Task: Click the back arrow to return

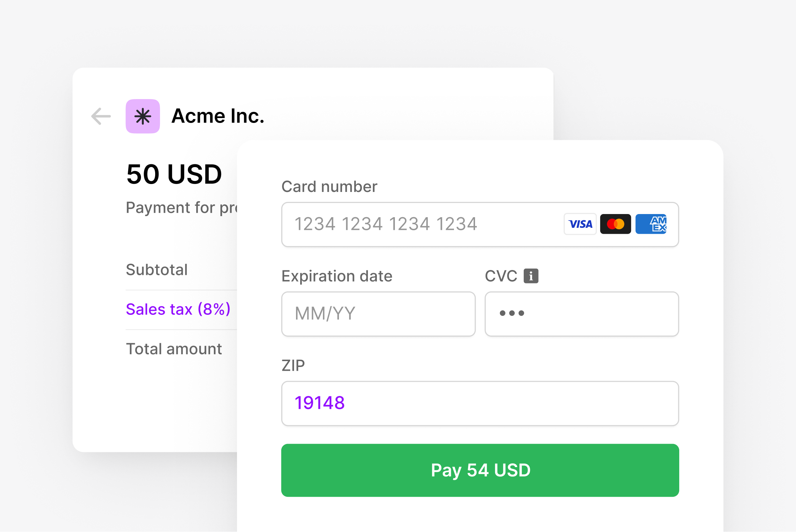Action: pos(101,116)
